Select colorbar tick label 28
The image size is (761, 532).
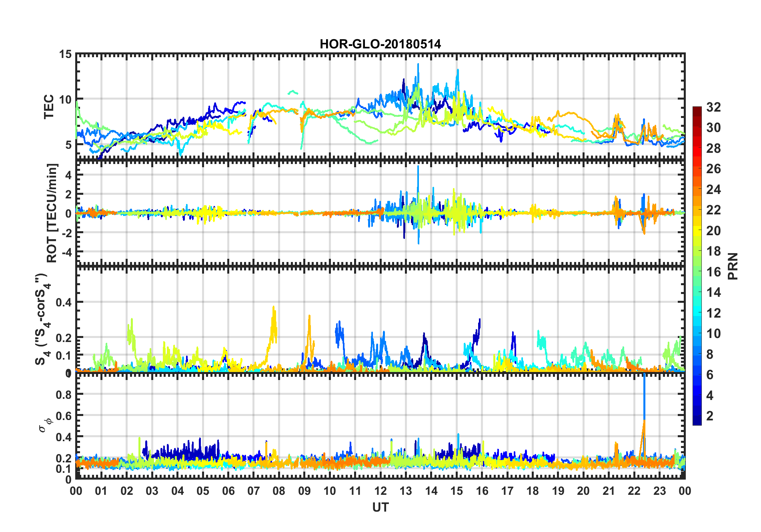pos(713,148)
